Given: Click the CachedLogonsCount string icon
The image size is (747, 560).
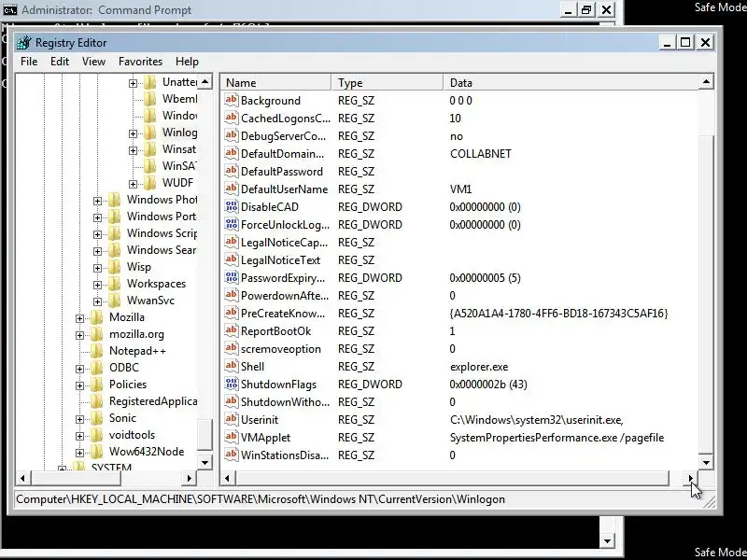Looking at the screenshot, I should click(x=231, y=118).
